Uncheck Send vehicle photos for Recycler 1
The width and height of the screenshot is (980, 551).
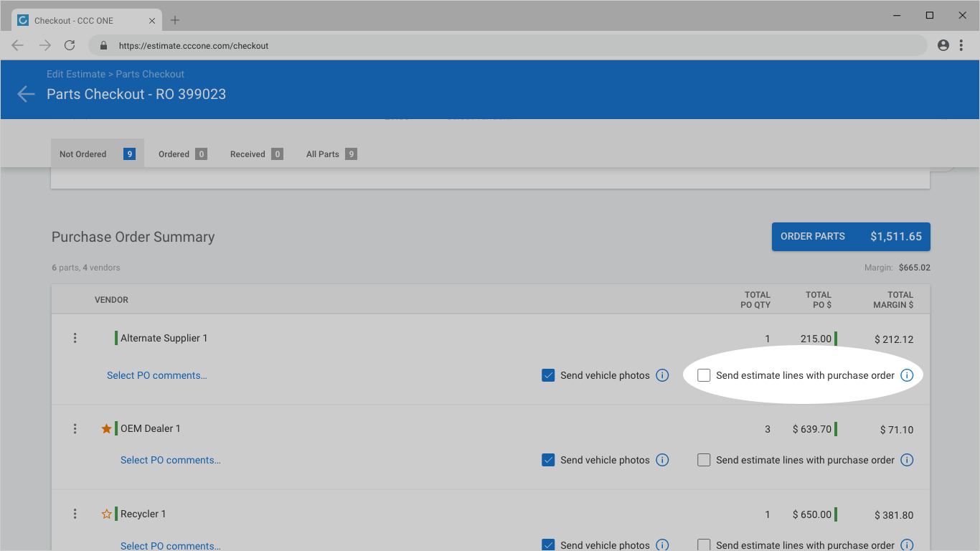coord(548,545)
